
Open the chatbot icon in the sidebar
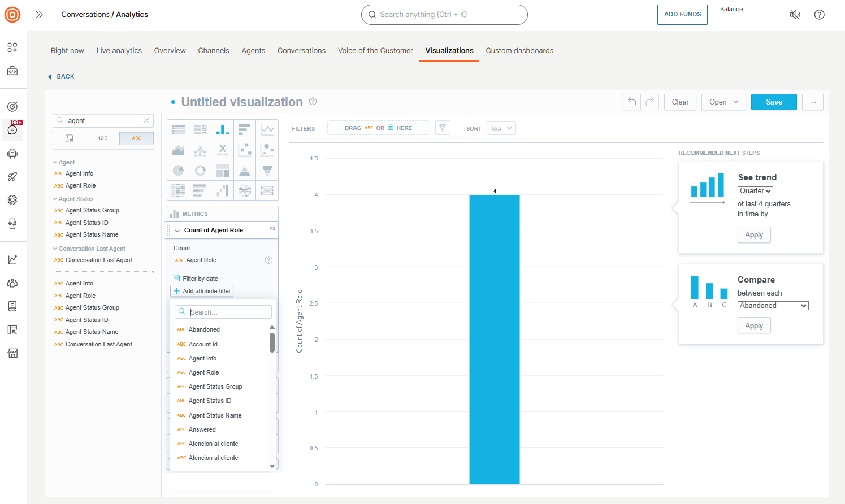12,153
